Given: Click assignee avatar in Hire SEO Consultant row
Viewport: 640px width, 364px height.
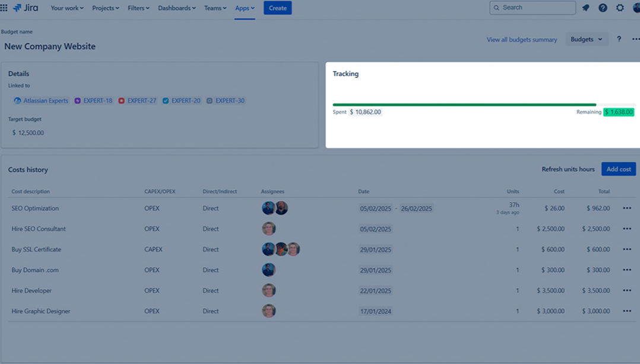Looking at the screenshot, I should [x=268, y=229].
